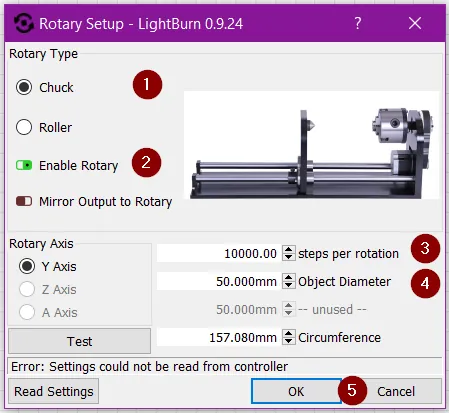
Task: Click the question mark help icon
Action: coord(358,23)
